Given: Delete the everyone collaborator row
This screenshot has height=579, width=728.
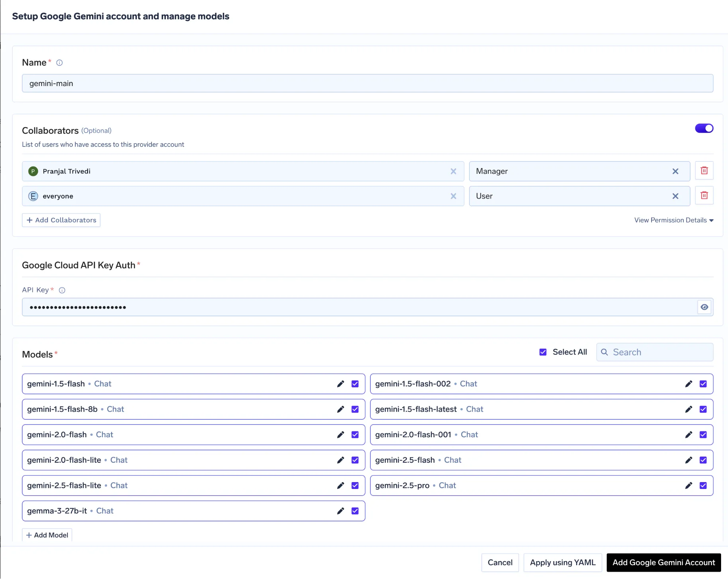Looking at the screenshot, I should pyautogui.click(x=704, y=195).
